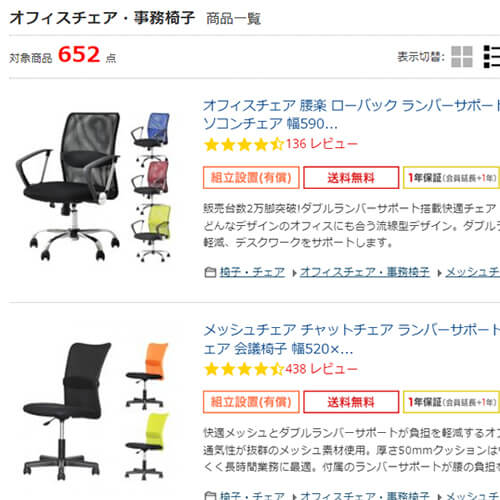Open オフィスチェア 腰楽 ローバック product title
Viewport: 500px width, 500px height.
click(352, 115)
